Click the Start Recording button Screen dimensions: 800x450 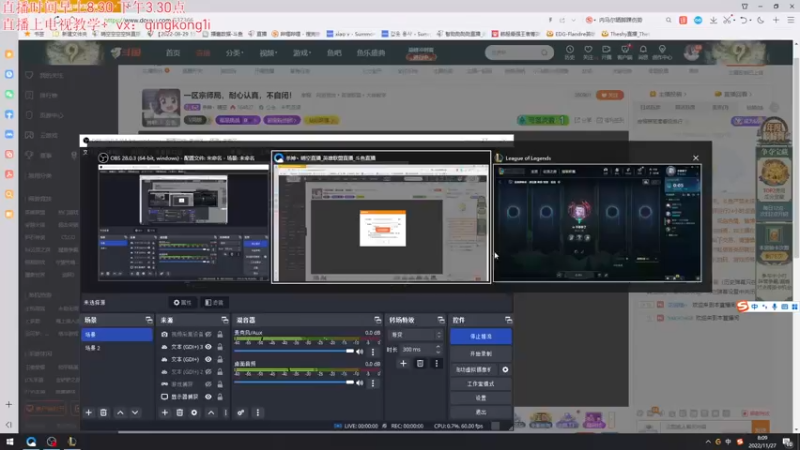pyautogui.click(x=481, y=354)
